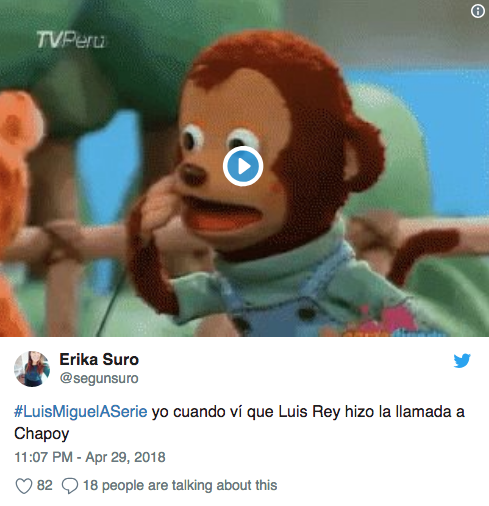Click the Erika Suro display name
489x506 pixels.
[x=99, y=359]
